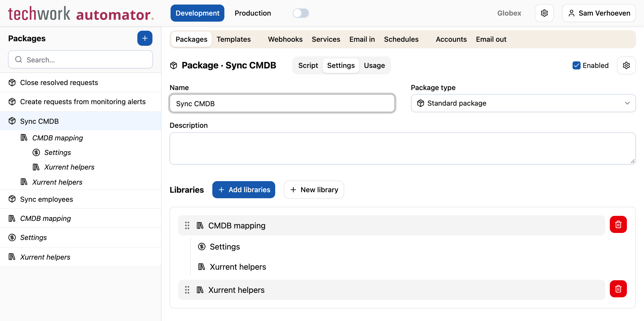Click the package icon of Sync employees
The image size is (644, 321).
12,199
